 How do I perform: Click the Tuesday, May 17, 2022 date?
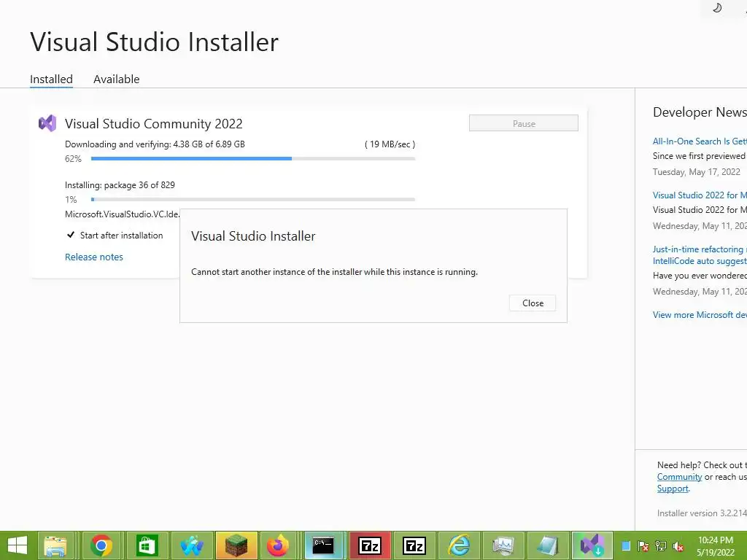point(696,171)
